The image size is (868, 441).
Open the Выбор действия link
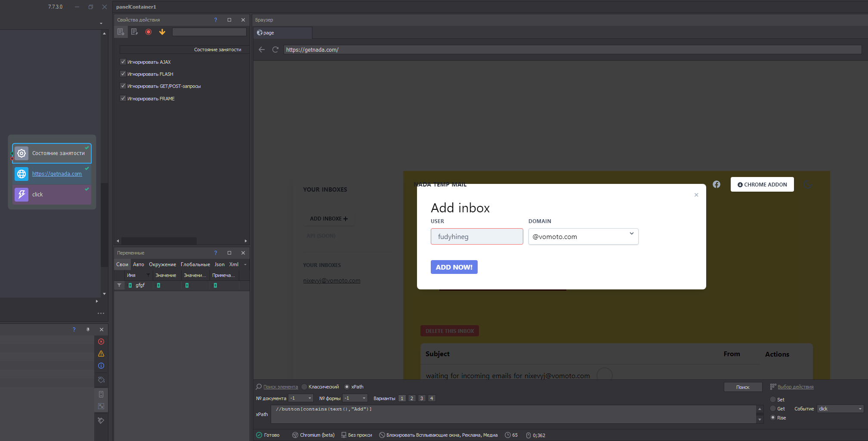(x=795, y=387)
